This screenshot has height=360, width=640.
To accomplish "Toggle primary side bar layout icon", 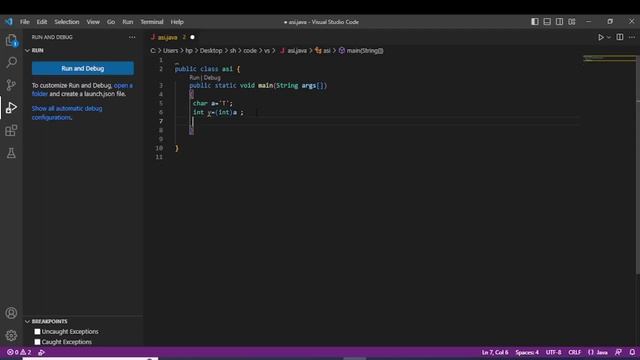I will point(535,22).
